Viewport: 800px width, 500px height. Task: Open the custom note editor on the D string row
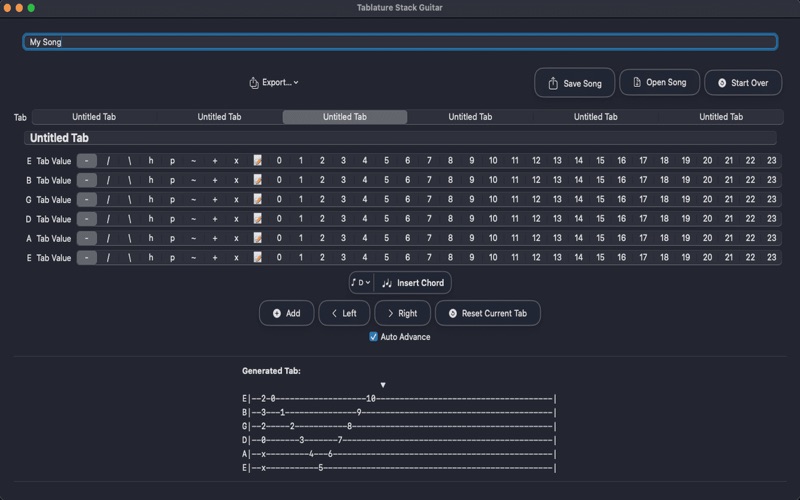pos(258,219)
